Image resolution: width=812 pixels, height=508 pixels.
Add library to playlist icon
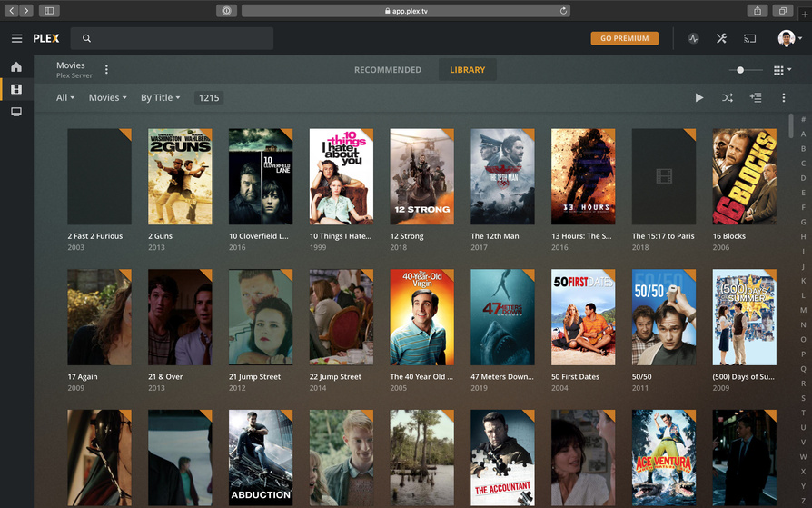click(756, 97)
